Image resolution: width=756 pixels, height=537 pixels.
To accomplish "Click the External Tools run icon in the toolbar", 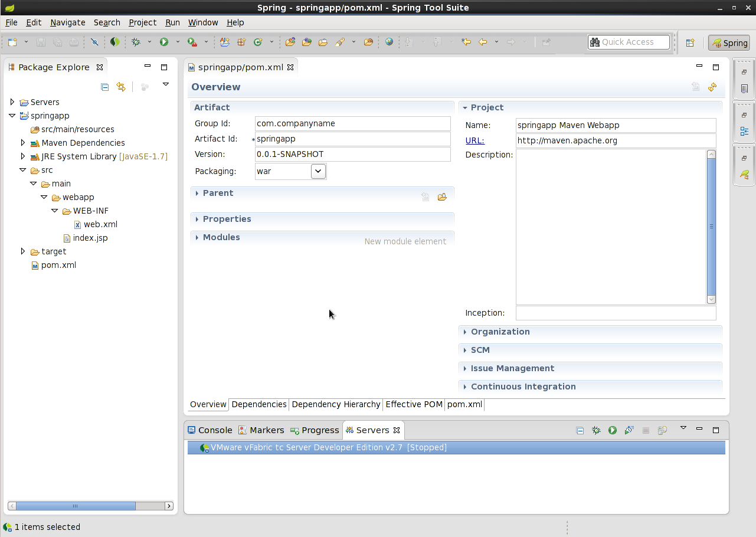I will coord(192,42).
